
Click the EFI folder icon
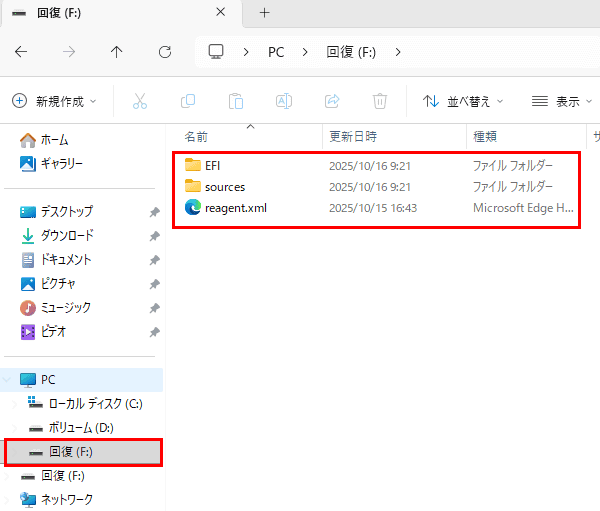click(x=192, y=165)
